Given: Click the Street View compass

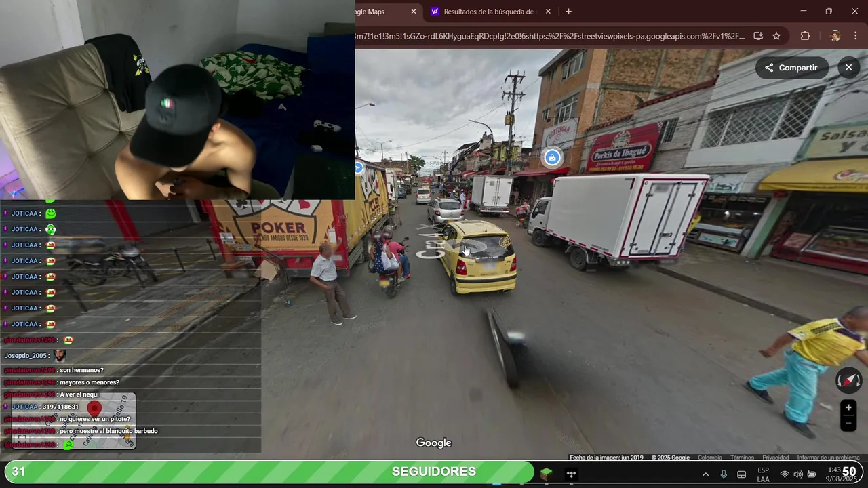Looking at the screenshot, I should point(848,380).
